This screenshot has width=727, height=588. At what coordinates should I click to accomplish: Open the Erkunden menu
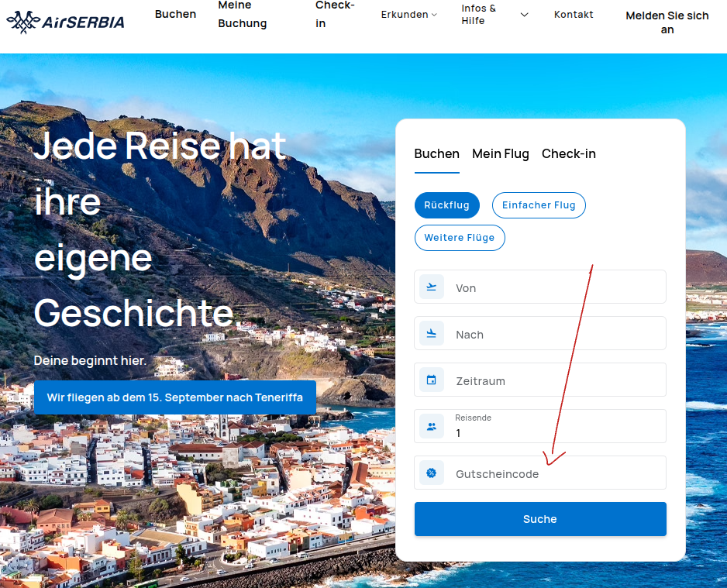[x=404, y=13]
